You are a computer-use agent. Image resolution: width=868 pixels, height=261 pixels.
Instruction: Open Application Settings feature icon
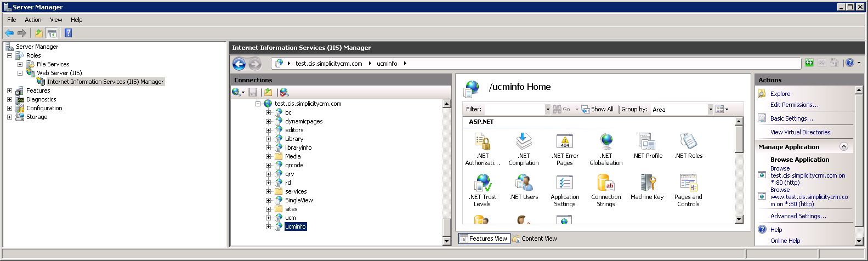pos(565,183)
